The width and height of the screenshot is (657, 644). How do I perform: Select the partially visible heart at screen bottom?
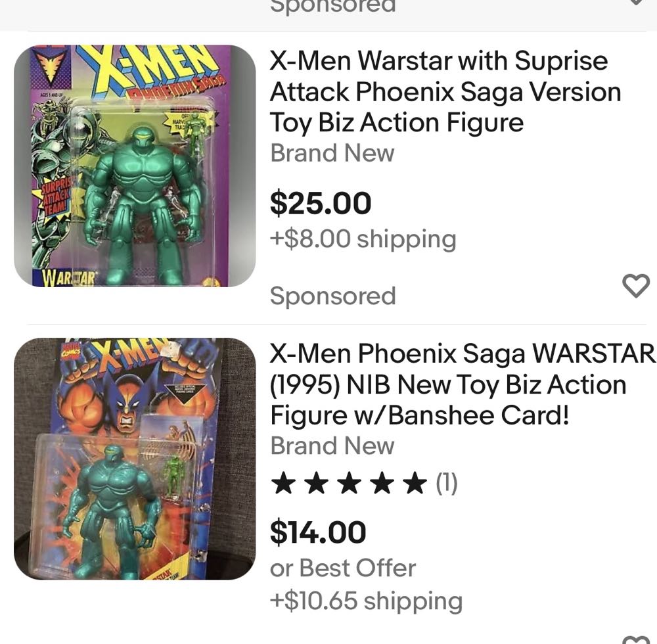pyautogui.click(x=635, y=639)
